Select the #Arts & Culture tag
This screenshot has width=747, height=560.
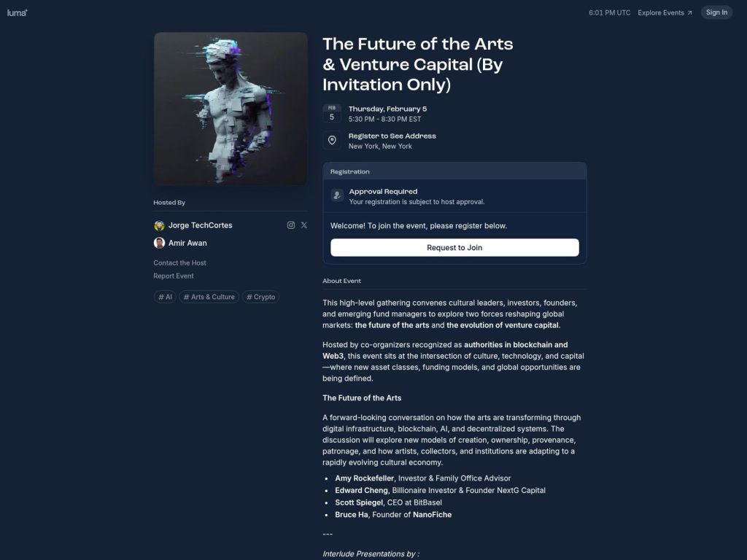pos(209,297)
